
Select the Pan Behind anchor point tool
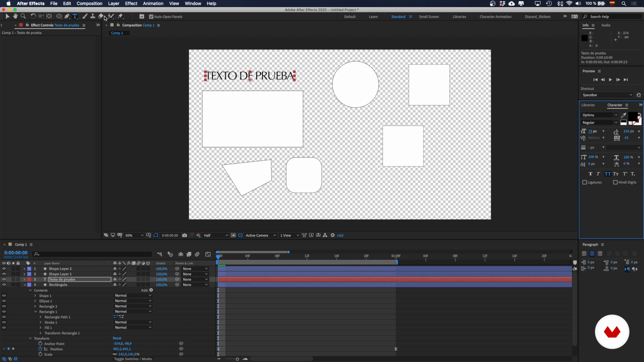[49, 16]
